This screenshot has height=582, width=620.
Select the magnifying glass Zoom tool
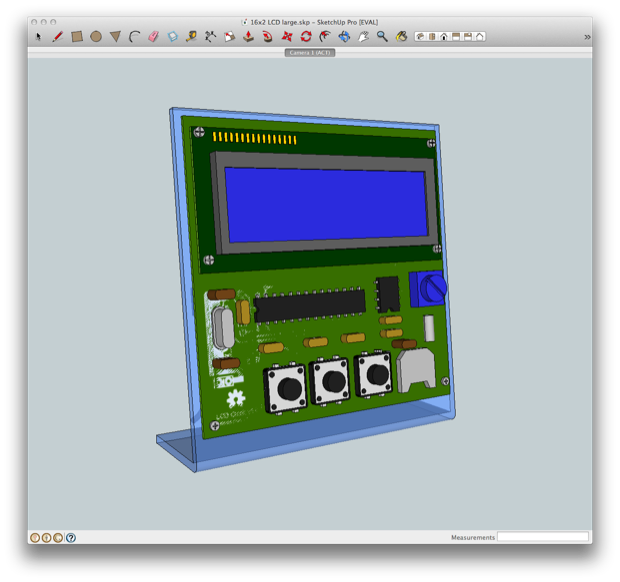pyautogui.click(x=382, y=37)
